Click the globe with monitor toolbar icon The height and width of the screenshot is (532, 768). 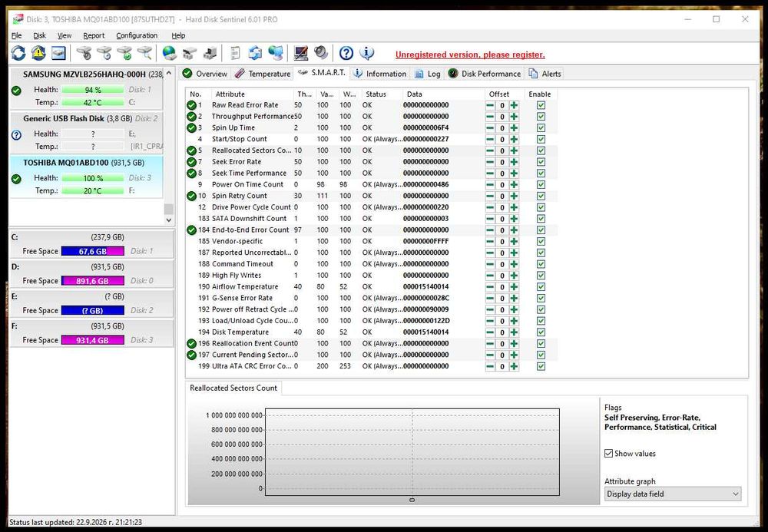[x=275, y=53]
